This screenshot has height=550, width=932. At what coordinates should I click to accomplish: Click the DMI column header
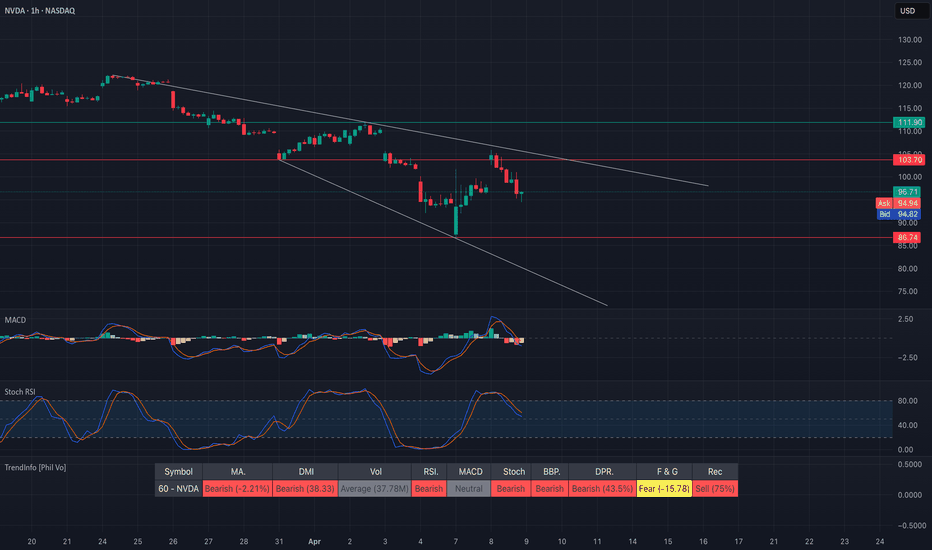tap(306, 472)
